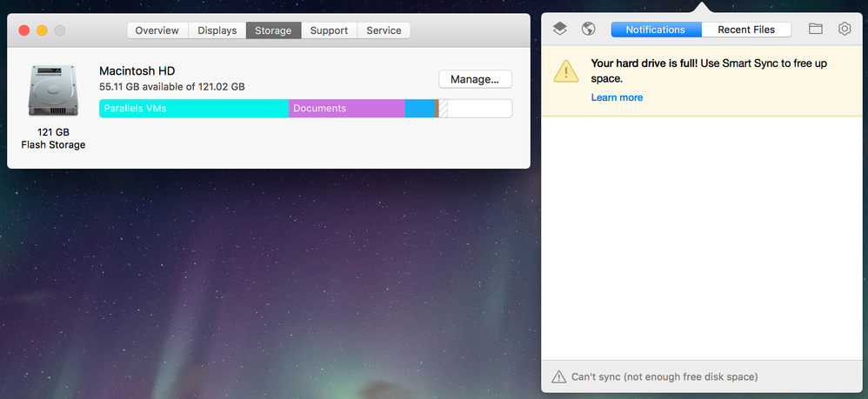Click the purple Documents storage segment
Viewport: 868px width, 399px height.
pos(347,109)
